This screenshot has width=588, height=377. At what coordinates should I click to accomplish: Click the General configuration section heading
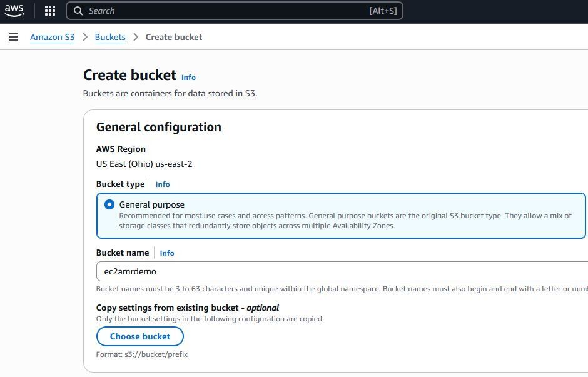[x=159, y=127]
